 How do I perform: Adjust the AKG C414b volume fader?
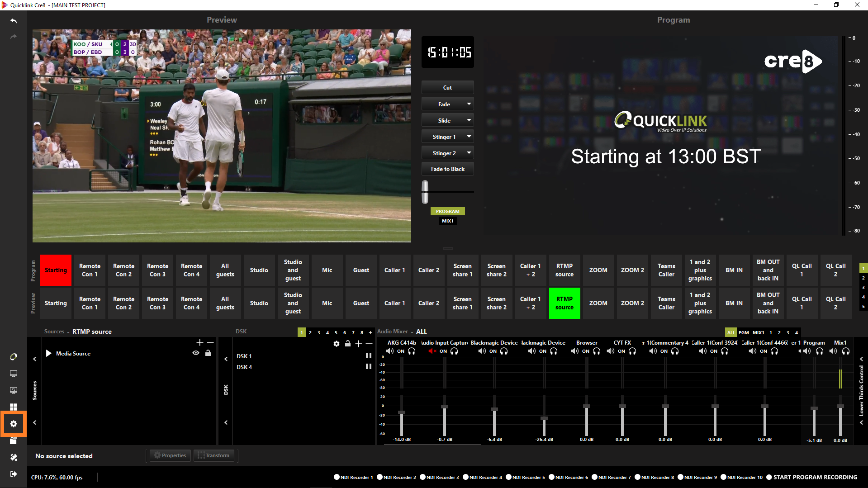click(402, 413)
